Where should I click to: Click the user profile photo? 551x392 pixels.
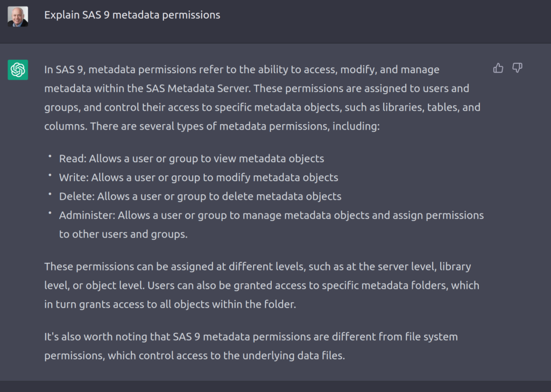click(18, 16)
